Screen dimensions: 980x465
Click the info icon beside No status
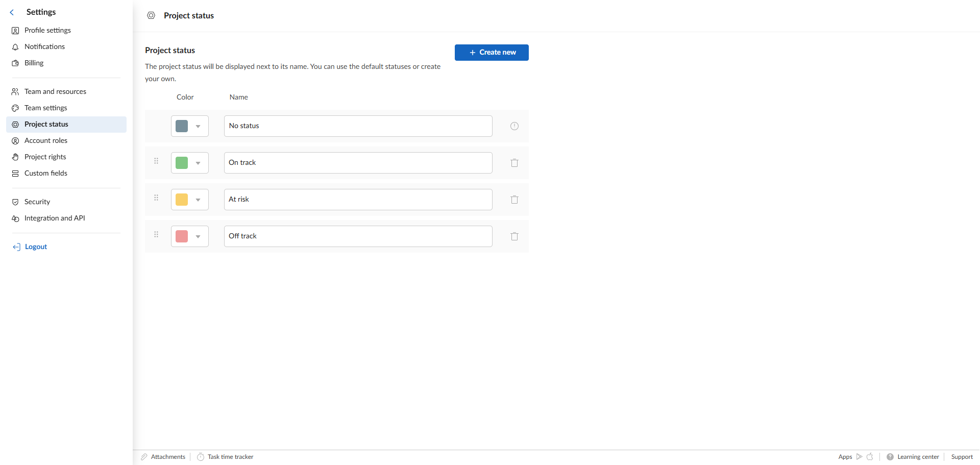(x=514, y=126)
